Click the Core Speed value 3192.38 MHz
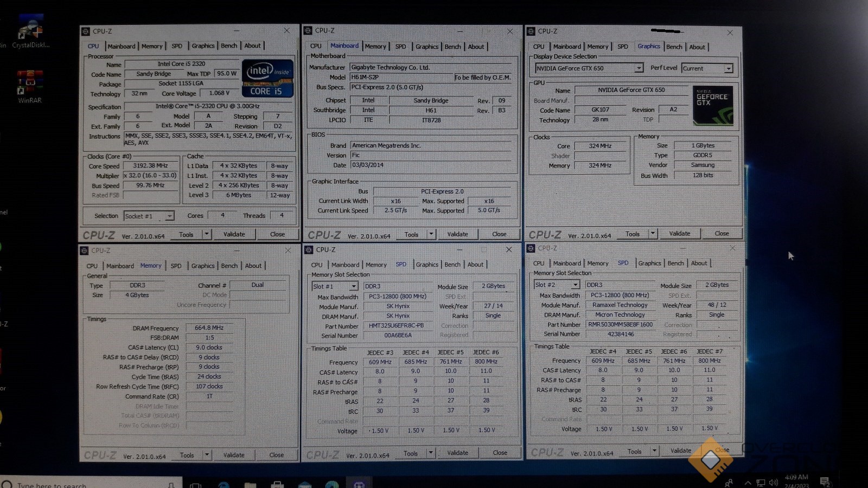This screenshot has width=868, height=488. (x=150, y=166)
